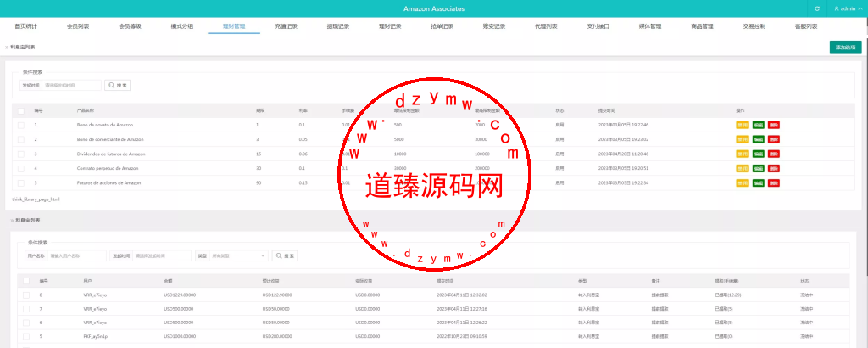
Task: Check the PKF_ay5n1p record row
Action: (x=26, y=336)
